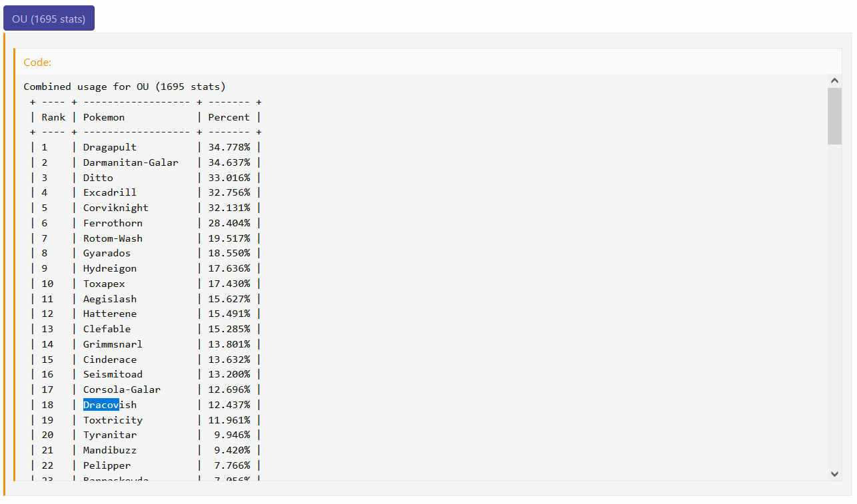This screenshot has width=857, height=504.
Task: Click Ferrothorn's 28.404% value
Action: pyautogui.click(x=229, y=223)
